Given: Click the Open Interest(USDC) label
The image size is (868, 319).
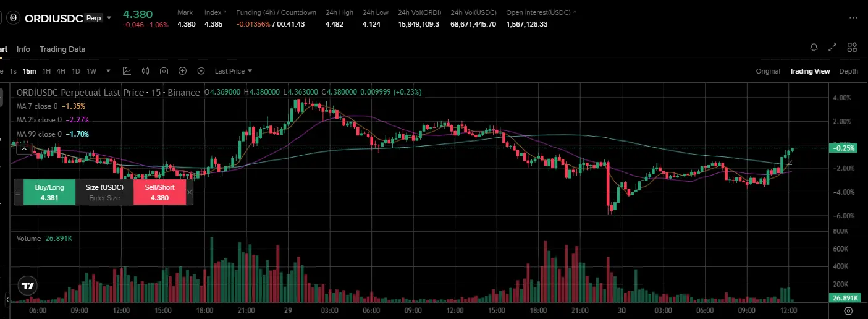Looking at the screenshot, I should coord(537,12).
